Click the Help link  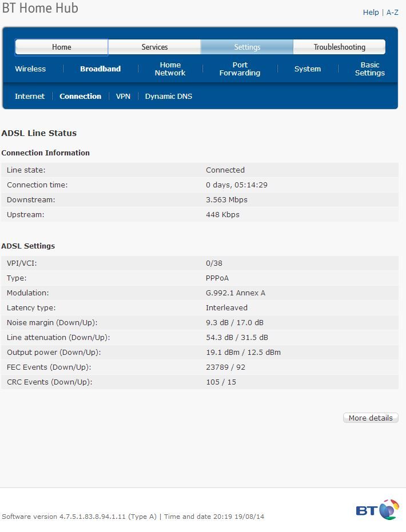click(x=371, y=13)
